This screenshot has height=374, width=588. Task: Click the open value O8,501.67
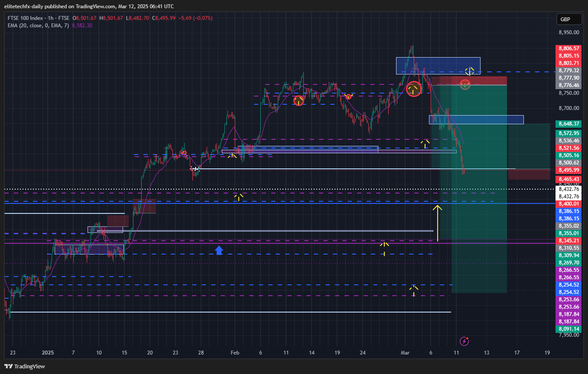tap(84, 18)
